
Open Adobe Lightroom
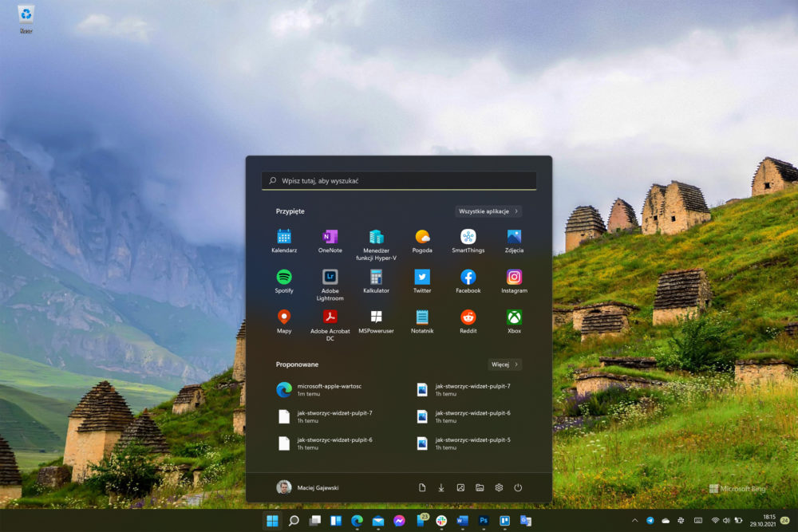click(330, 285)
